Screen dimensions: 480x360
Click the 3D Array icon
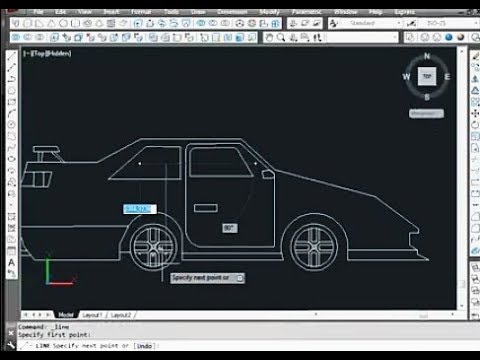tap(275, 24)
